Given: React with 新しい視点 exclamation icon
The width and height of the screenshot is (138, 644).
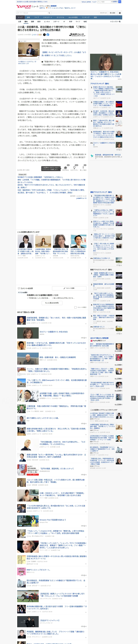Looking at the screenshot, I should click(83, 168).
